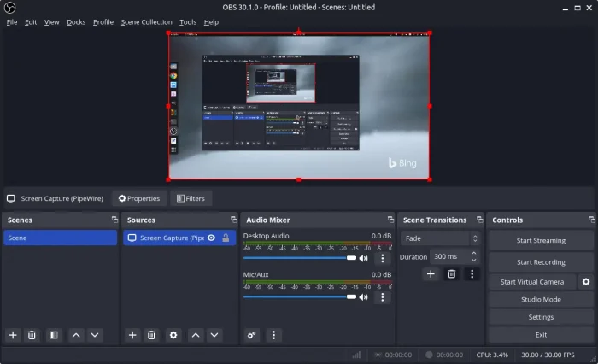The image size is (598, 364).
Task: Toggle lock on Screen Capture source
Action: [x=225, y=238]
